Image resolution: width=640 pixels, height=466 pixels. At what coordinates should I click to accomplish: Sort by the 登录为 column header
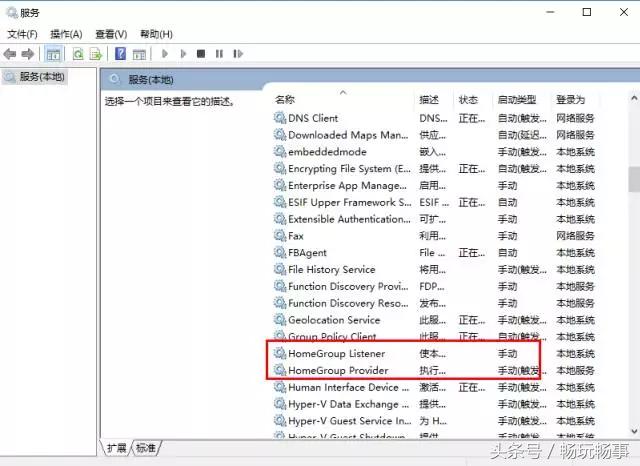coord(570,100)
